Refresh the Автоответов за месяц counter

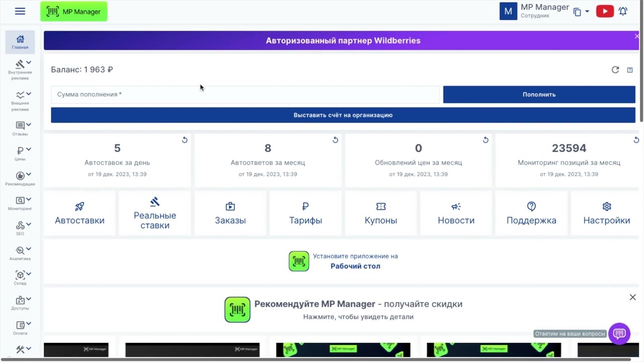(335, 140)
